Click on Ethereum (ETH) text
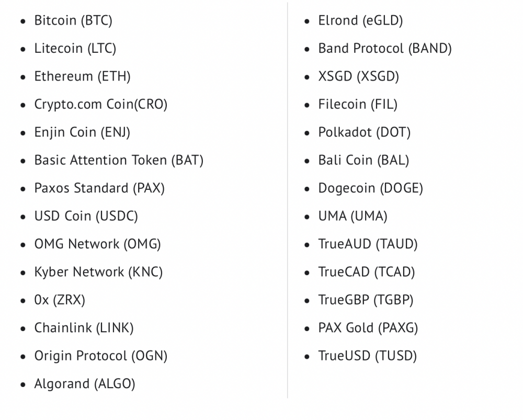The image size is (523, 420). [x=83, y=76]
